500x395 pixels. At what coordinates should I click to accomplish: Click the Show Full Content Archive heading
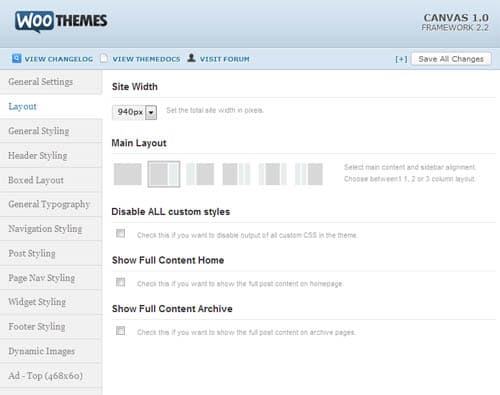click(172, 309)
